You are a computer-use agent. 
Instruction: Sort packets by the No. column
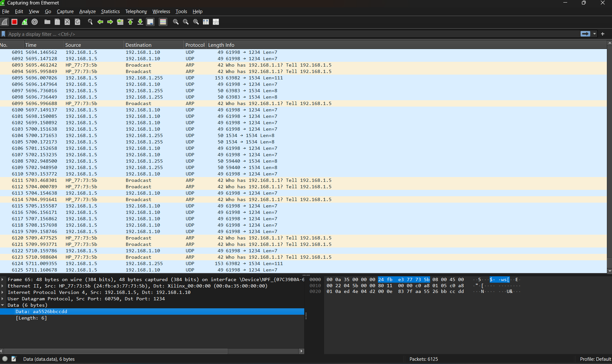point(12,45)
